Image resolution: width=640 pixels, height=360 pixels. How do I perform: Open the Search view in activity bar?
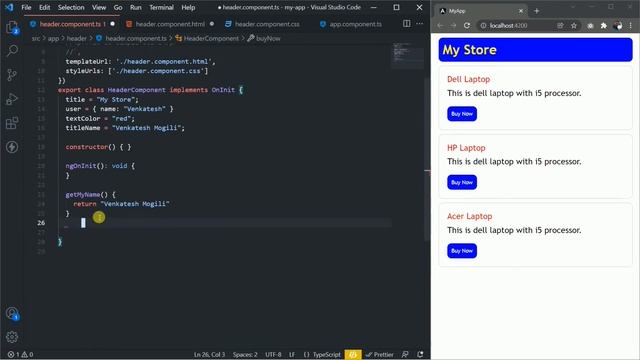coord(12,51)
